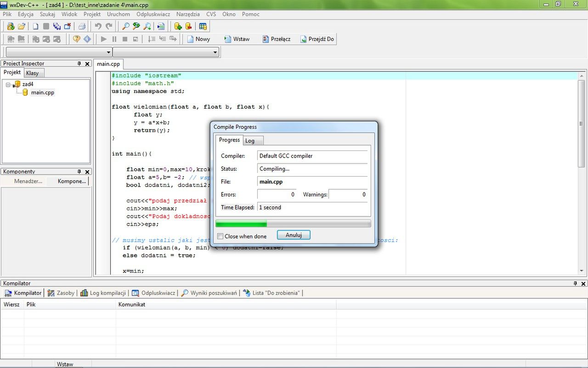
Task: Pin the Project Inspector panel
Action: tap(79, 63)
